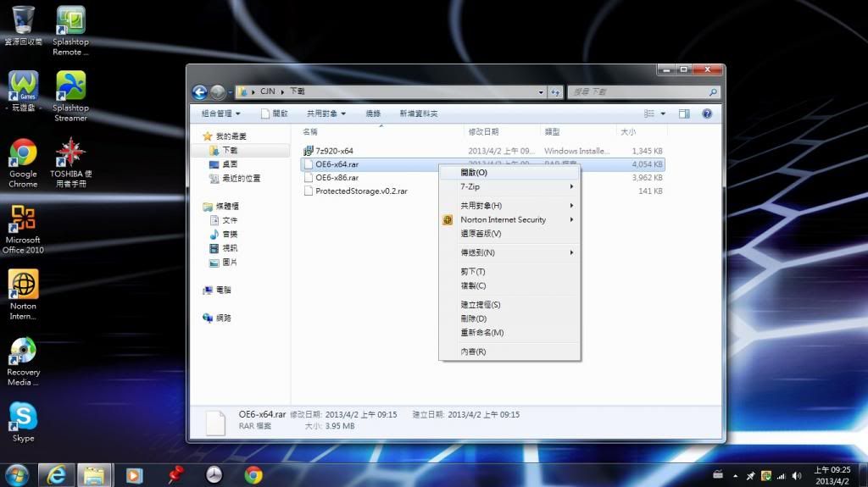This screenshot has width=868, height=487.
Task: Expand the 7-Zip context submenu
Action: coord(509,186)
